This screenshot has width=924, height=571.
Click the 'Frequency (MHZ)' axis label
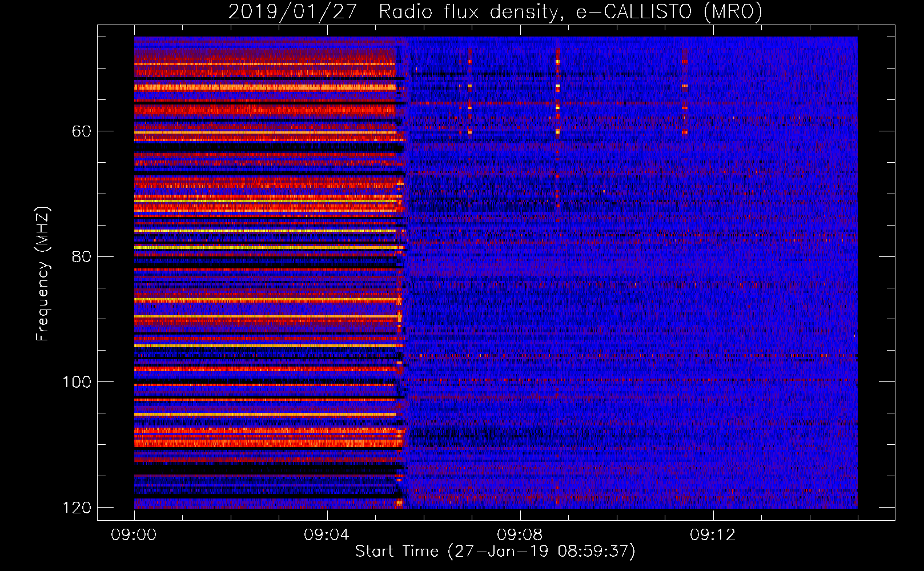click(x=43, y=274)
